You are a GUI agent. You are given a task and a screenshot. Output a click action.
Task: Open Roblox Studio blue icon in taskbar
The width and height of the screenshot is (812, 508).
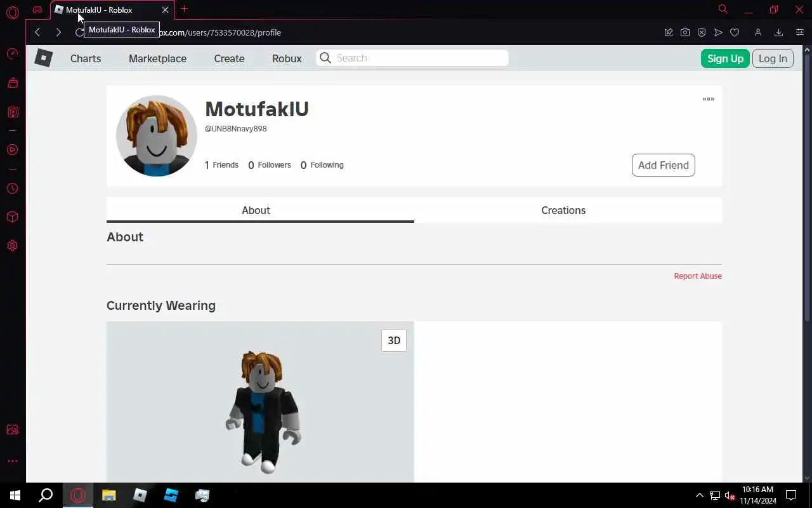(x=171, y=495)
